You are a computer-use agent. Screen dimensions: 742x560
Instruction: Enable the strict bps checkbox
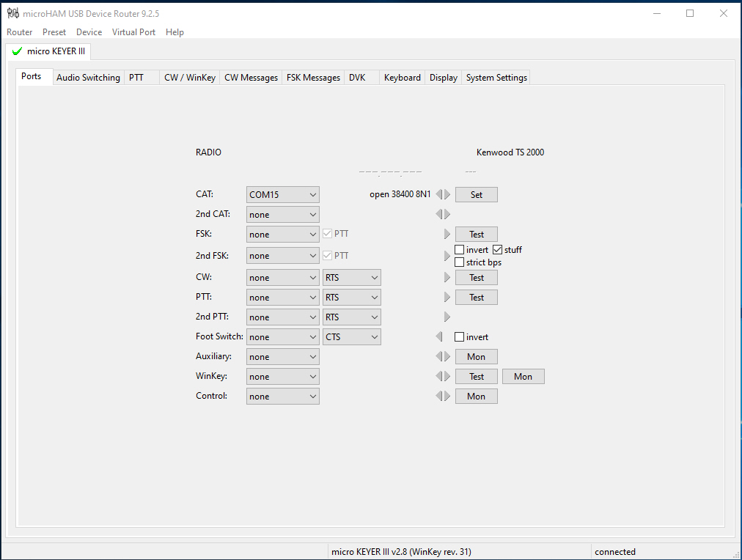(460, 262)
